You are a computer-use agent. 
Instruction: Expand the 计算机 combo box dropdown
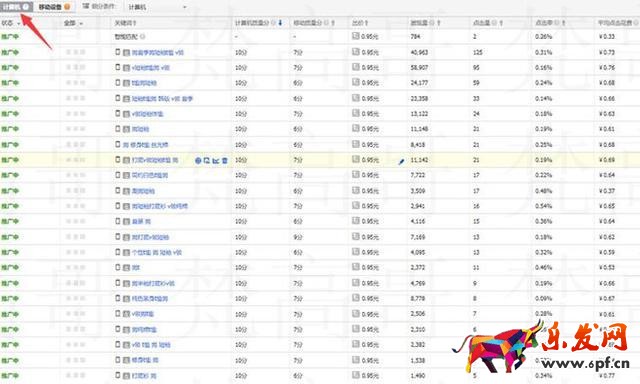(157, 7)
